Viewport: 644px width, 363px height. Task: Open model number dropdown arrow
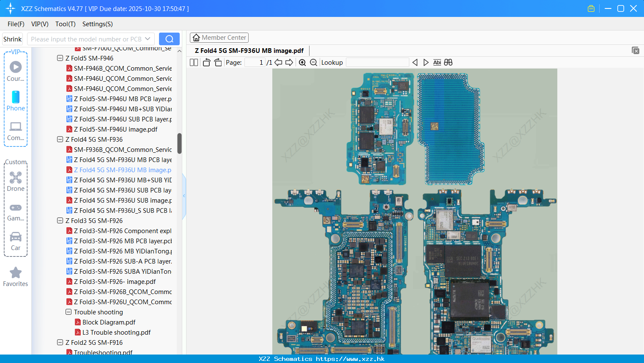(148, 39)
